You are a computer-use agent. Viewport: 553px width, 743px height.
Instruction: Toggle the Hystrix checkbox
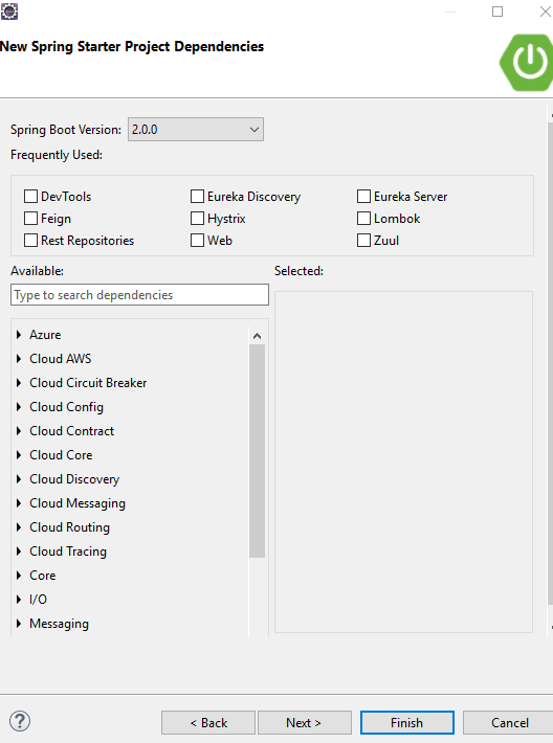pyautogui.click(x=197, y=218)
